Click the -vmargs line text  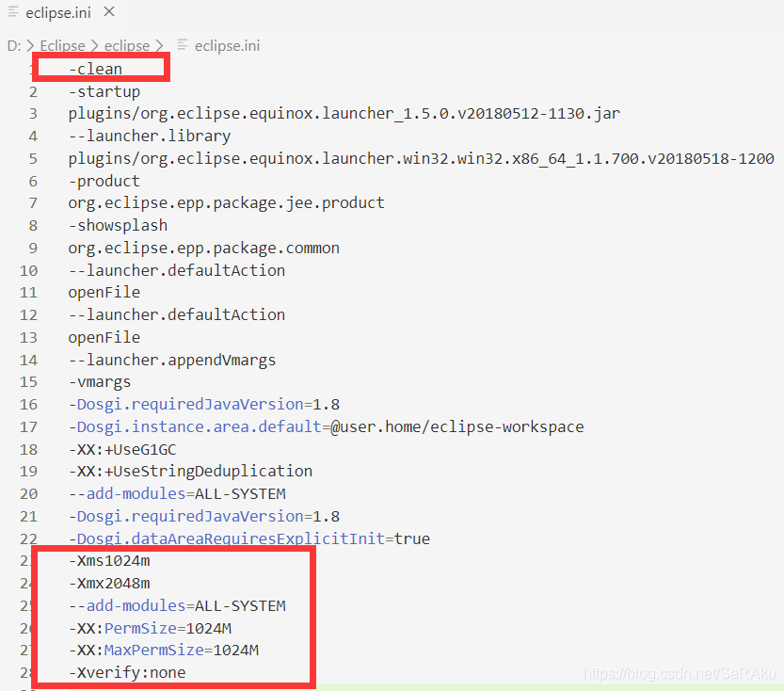pyautogui.click(x=99, y=382)
